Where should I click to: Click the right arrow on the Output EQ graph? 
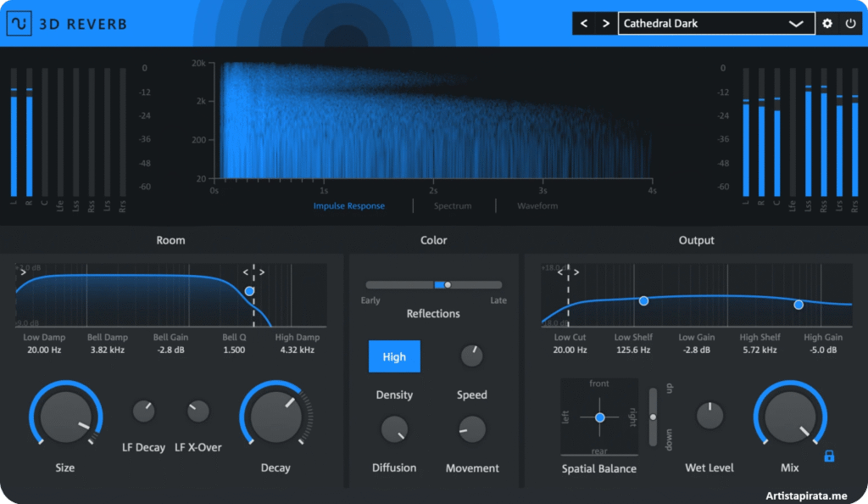577,272
